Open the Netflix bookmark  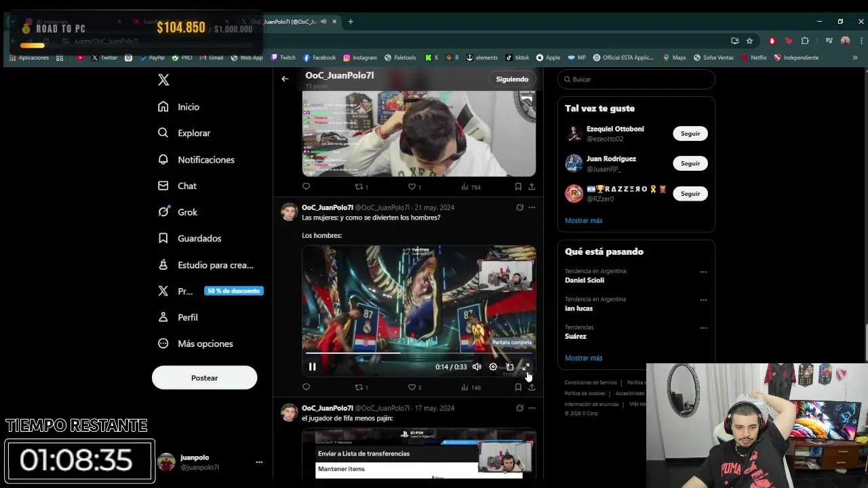pyautogui.click(x=753, y=58)
